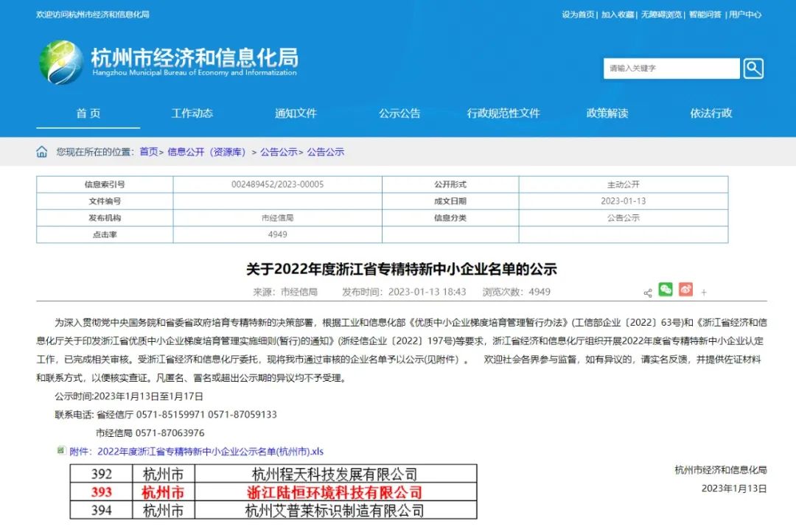Click the 公示时间 2023年1月13日至1月17日 line
Image resolution: width=796 pixels, height=532 pixels.
click(129, 396)
